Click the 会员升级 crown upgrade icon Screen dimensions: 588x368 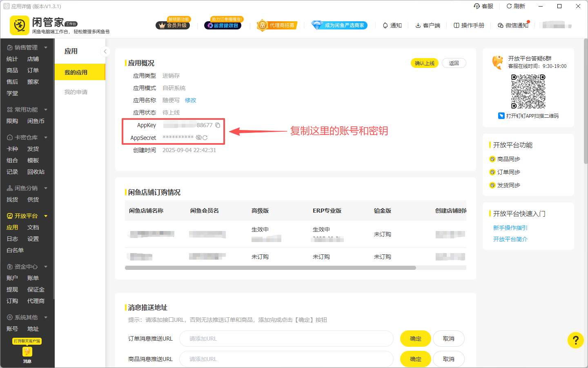tap(172, 25)
